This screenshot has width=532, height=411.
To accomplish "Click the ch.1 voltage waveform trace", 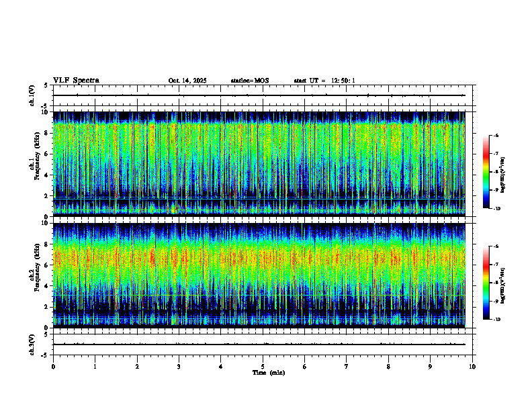I will 259,95.
